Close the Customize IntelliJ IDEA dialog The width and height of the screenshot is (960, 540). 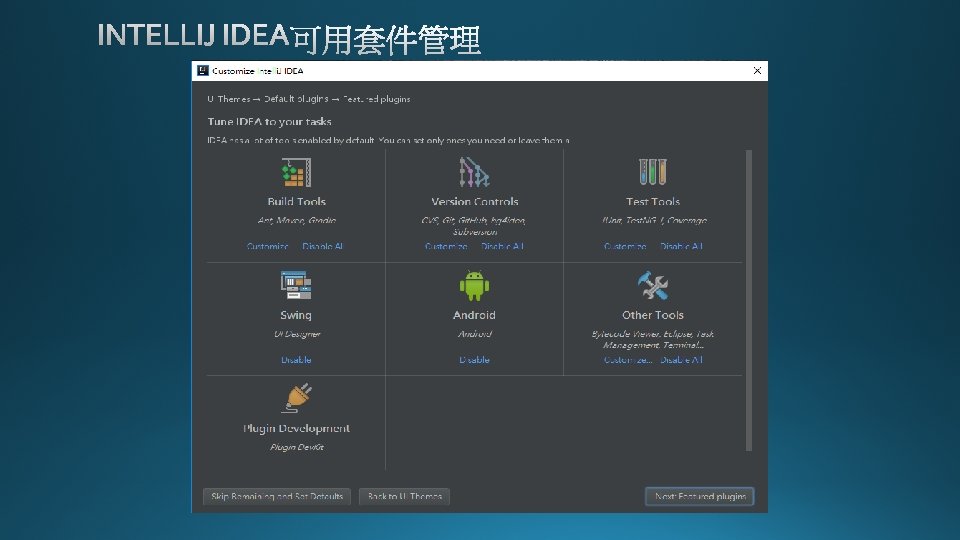(x=757, y=71)
